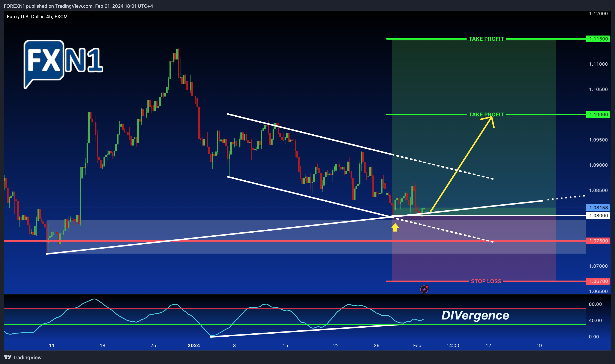Click the 15 date label on the time axis
615x364 pixels.
click(x=285, y=345)
